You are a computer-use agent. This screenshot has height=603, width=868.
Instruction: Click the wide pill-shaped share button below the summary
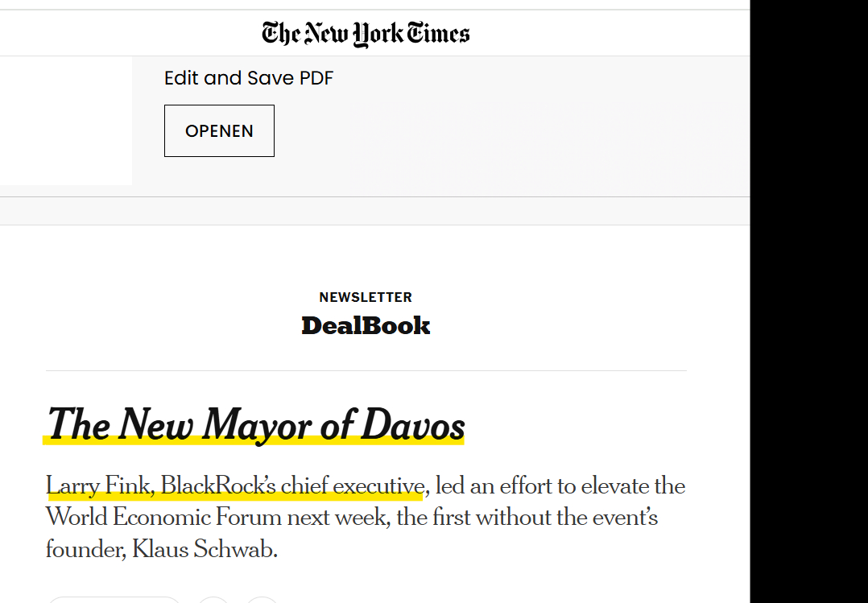(x=114, y=599)
